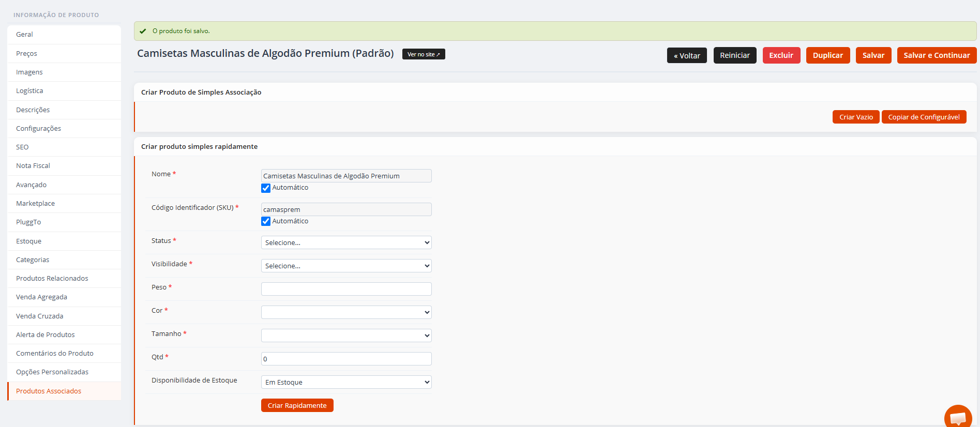The width and height of the screenshot is (980, 427).
Task: Click the Duplicar button
Action: (828, 55)
